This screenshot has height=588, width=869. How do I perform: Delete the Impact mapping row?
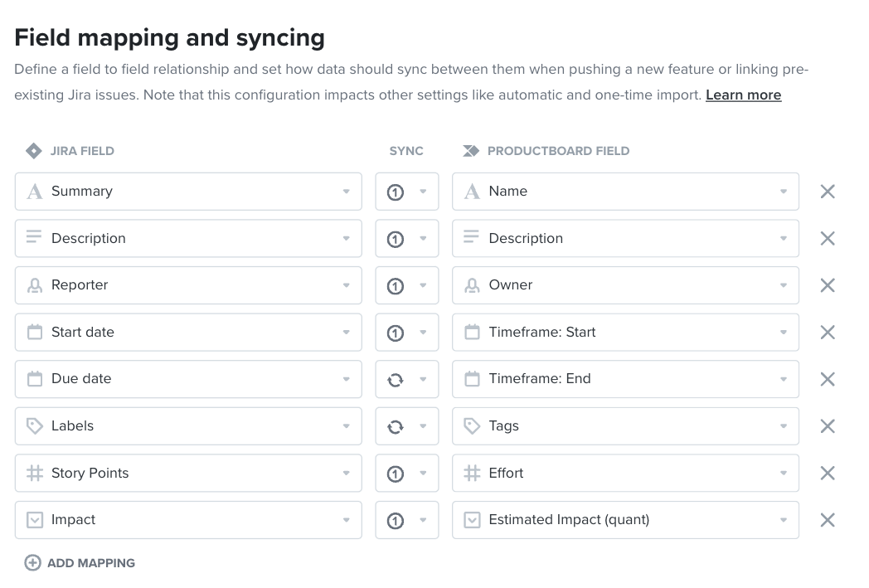(828, 520)
